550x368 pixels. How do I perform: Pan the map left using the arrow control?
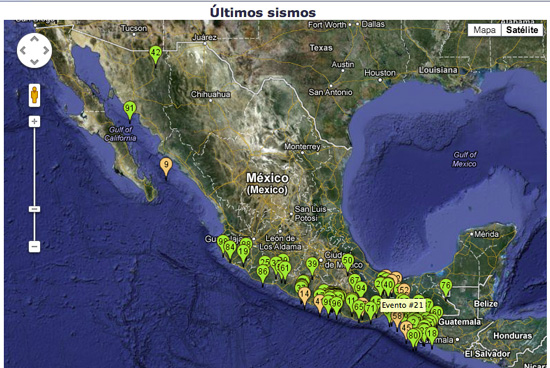click(23, 51)
